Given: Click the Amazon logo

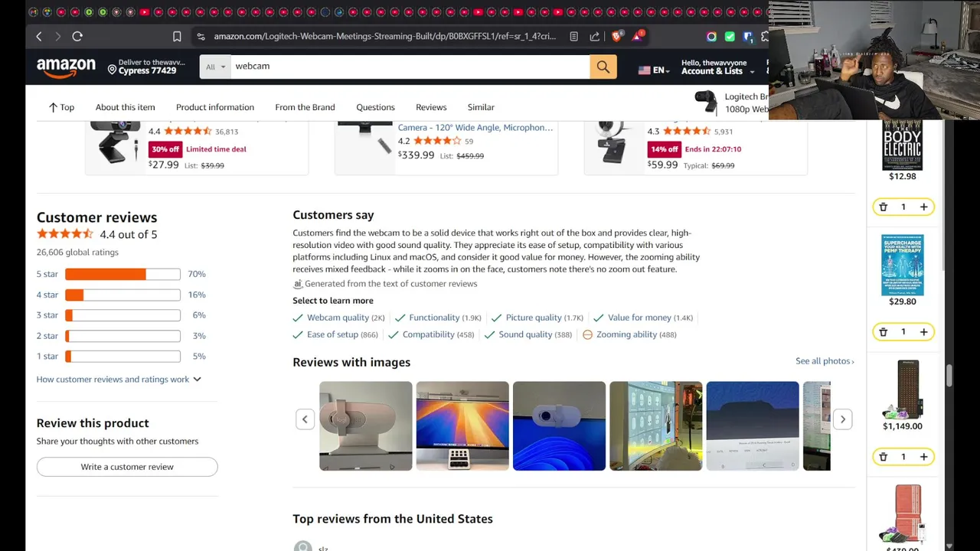Looking at the screenshot, I should (x=67, y=67).
